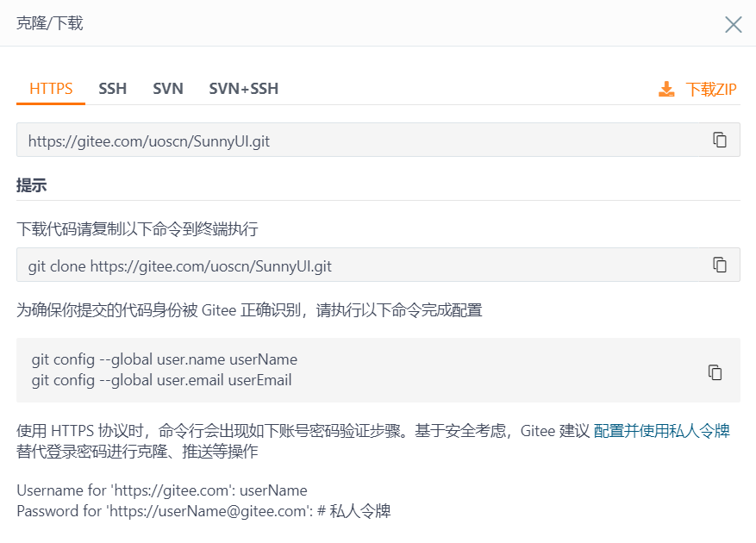Click the text 替代登录密码进行克隆、推送等操作
The width and height of the screenshot is (756, 543).
coord(137,452)
